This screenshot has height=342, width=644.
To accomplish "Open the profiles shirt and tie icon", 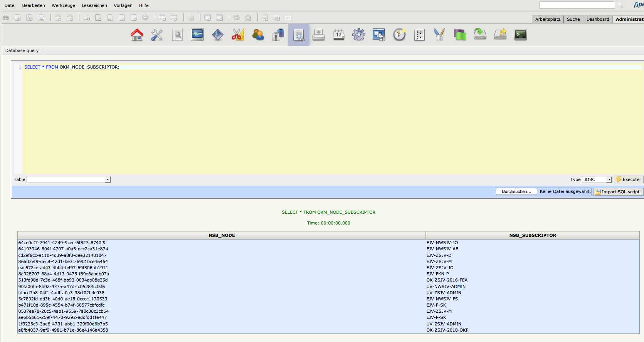I will pos(278,35).
